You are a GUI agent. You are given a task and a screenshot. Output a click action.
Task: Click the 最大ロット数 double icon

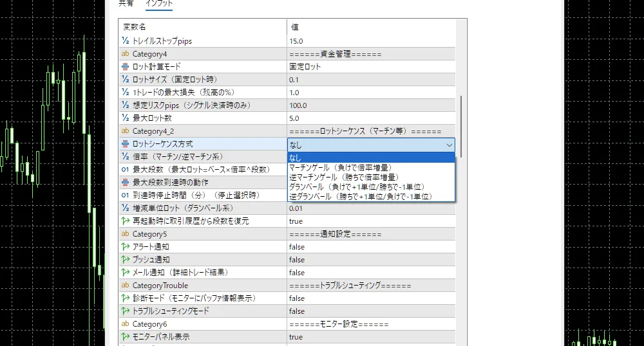(x=126, y=118)
